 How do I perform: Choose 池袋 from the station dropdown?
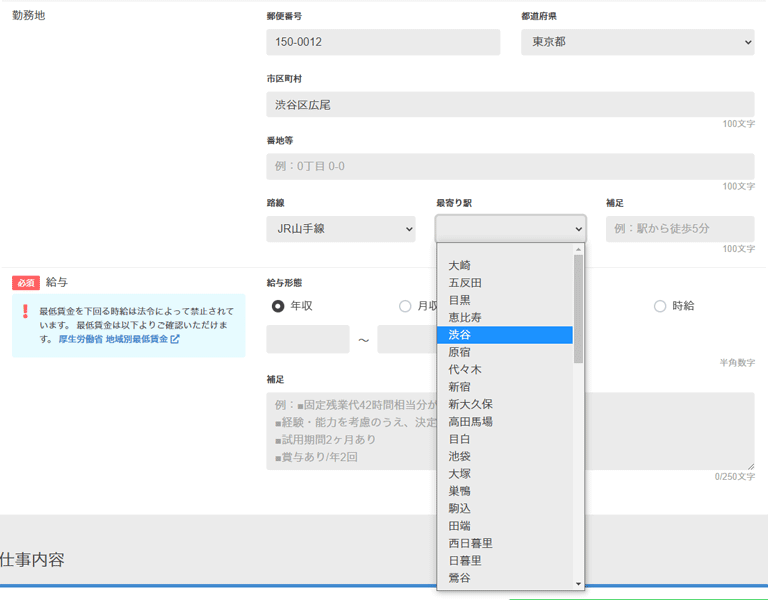click(504, 456)
